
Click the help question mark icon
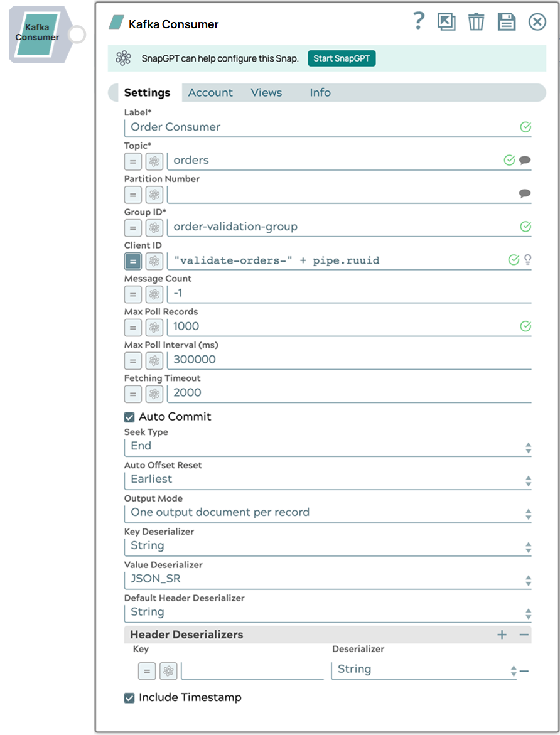click(419, 21)
